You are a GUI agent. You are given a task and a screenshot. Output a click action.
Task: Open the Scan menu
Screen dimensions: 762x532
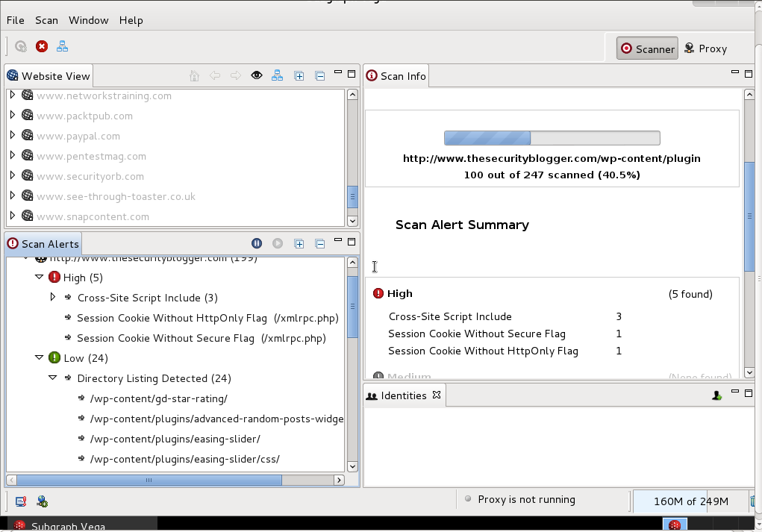tap(46, 20)
